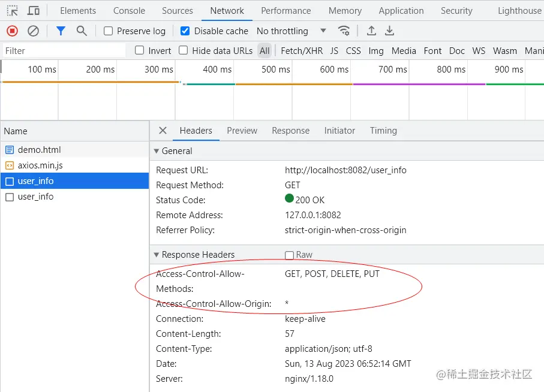This screenshot has width=544, height=392.
Task: Click the keep-alive connection value
Action: pos(305,319)
